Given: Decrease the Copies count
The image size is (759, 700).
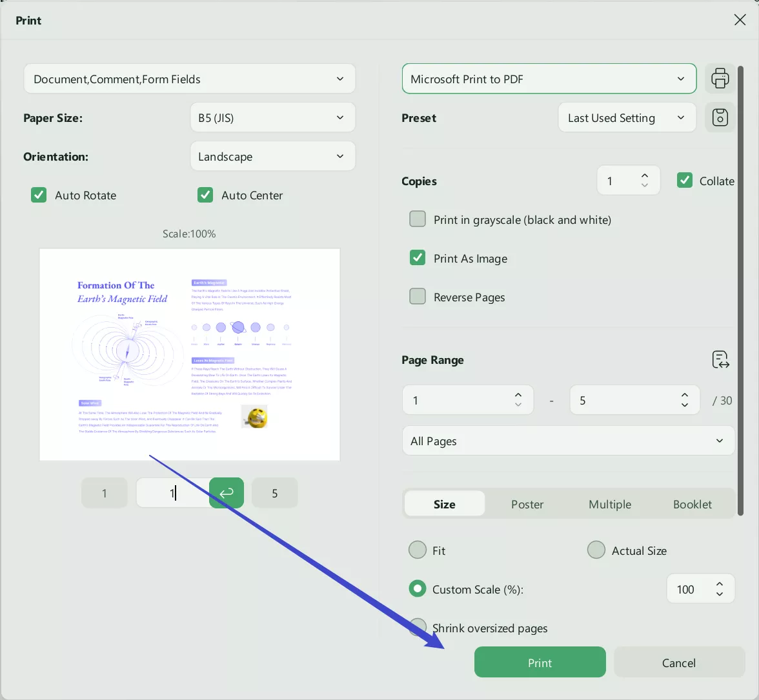Looking at the screenshot, I should 644,185.
